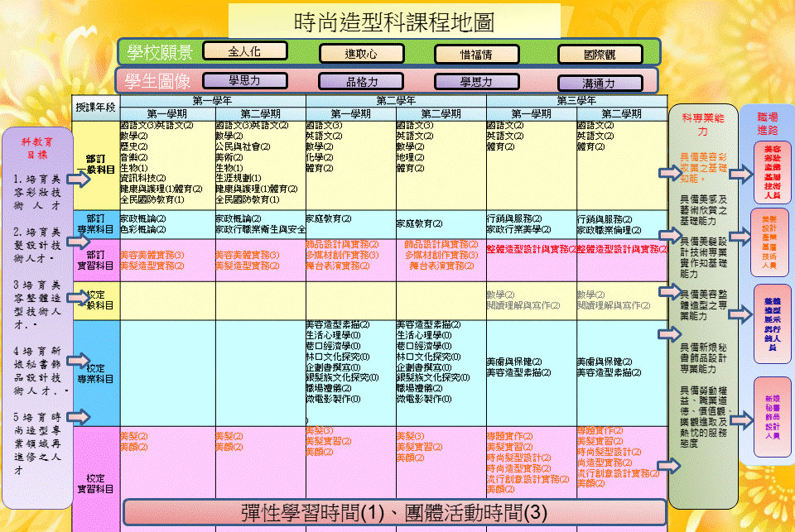The height and width of the screenshot is (532, 795).
Task: Click the 家政行職業衛生與安全 course entry
Action: pyautogui.click(x=261, y=229)
